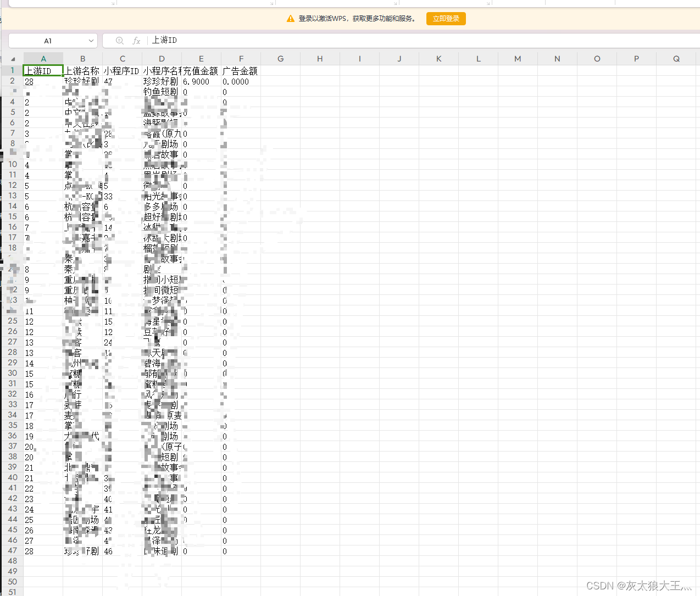Screen dimensions: 700x596
Task: Click column header Q at the far right
Action: point(676,58)
